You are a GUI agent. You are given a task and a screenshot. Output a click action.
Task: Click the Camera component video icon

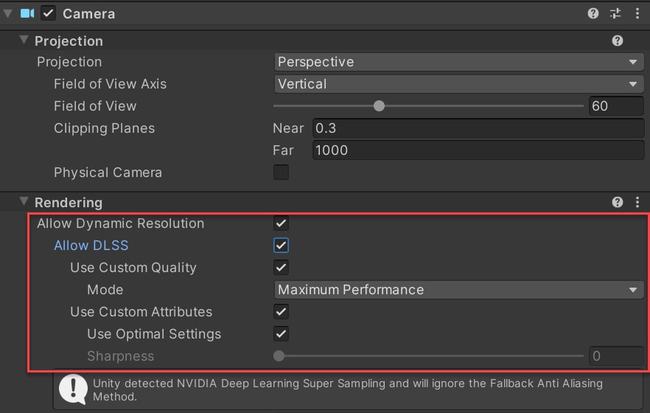[x=27, y=14]
